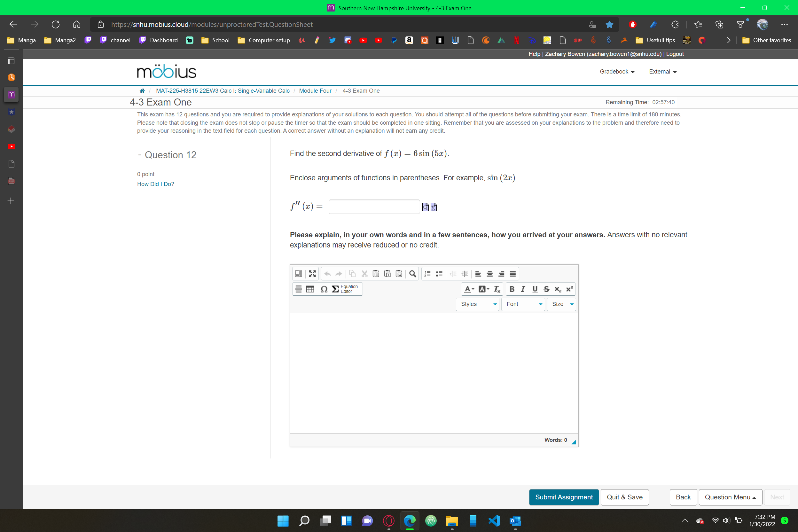Open the External menu

[x=661, y=72]
